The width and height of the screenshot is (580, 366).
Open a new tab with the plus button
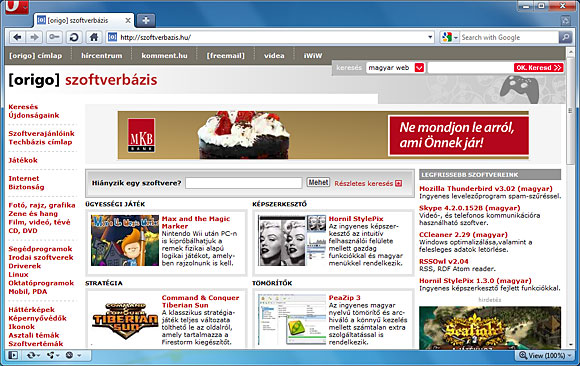[x=146, y=20]
